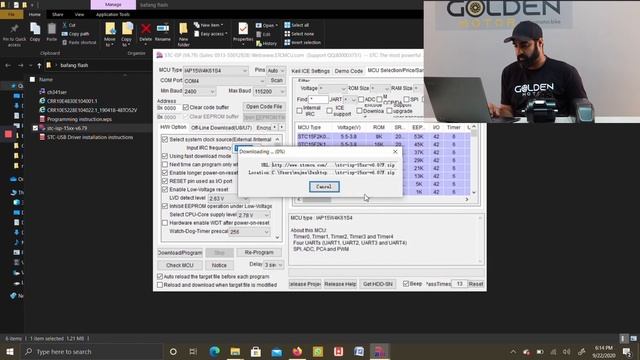Click the Task View taskbar icon

[x=193, y=351]
